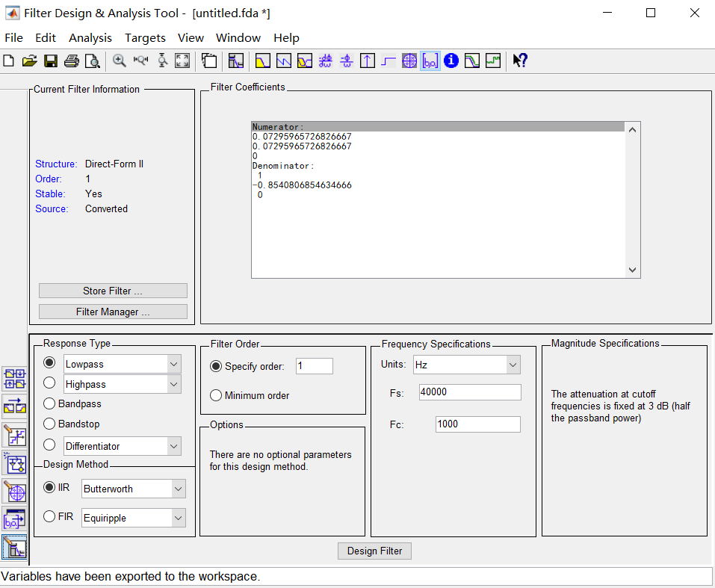Click the New filter design toolbar icon

pyautogui.click(x=9, y=61)
